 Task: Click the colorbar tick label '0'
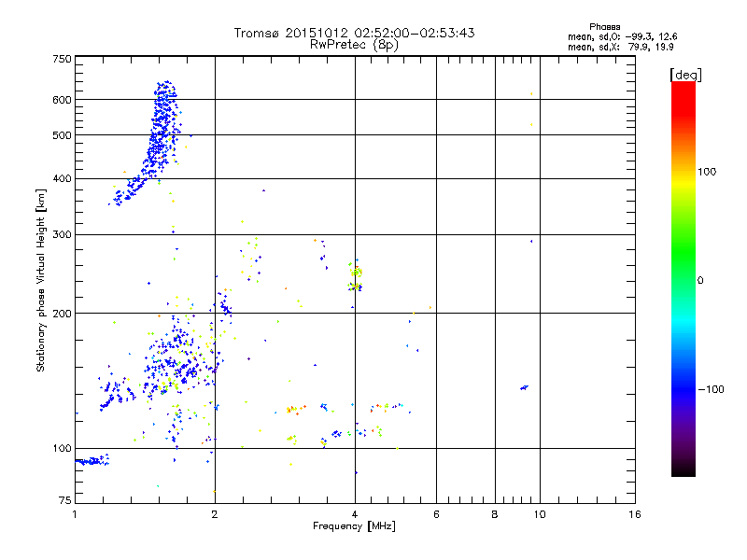point(700,280)
